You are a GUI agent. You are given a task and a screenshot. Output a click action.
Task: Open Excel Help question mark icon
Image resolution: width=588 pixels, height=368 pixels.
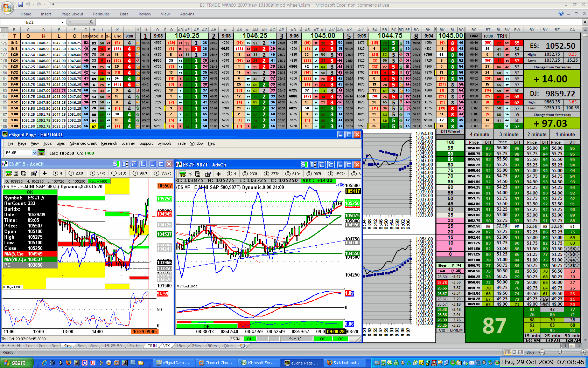561,14
